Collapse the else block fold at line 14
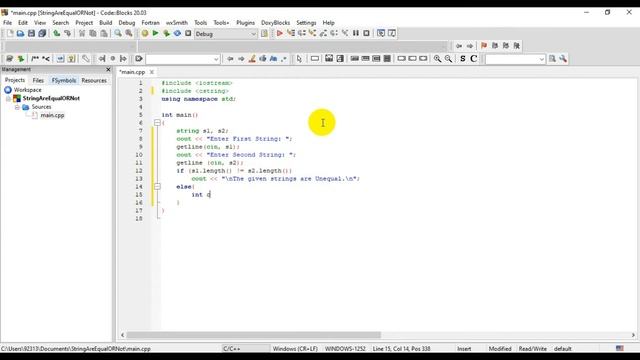This screenshot has height=360, width=640. [x=157, y=187]
